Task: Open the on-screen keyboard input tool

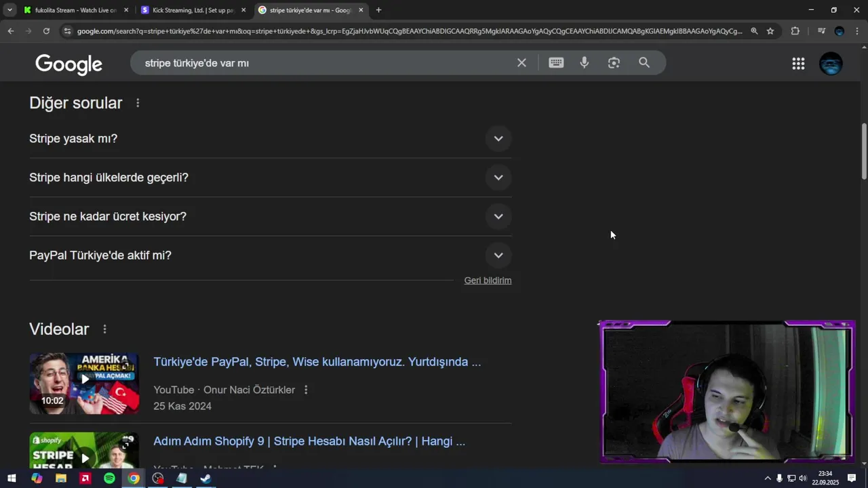Action: click(x=556, y=63)
